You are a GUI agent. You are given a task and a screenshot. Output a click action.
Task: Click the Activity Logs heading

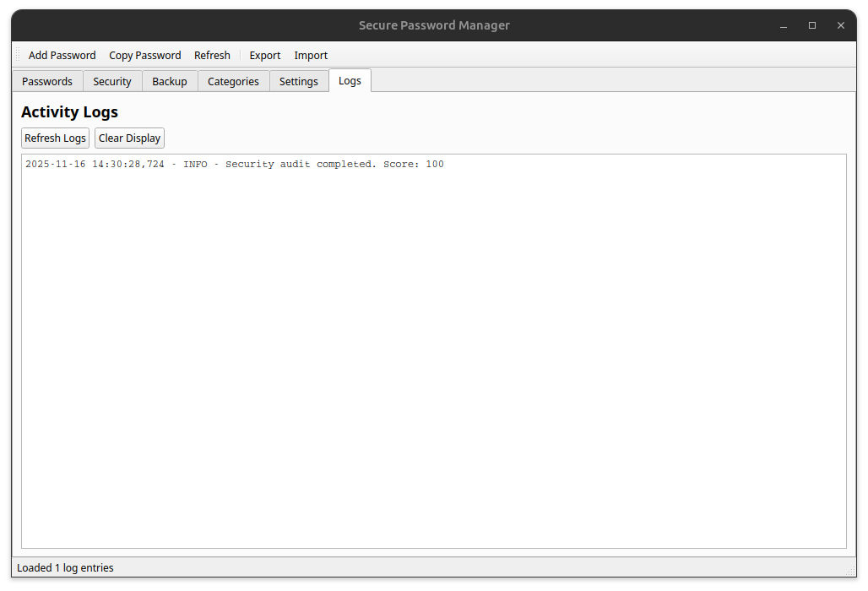coord(70,111)
